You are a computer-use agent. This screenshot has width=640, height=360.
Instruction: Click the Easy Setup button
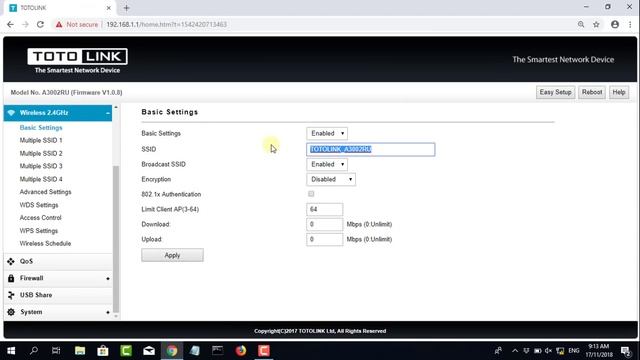(556, 92)
